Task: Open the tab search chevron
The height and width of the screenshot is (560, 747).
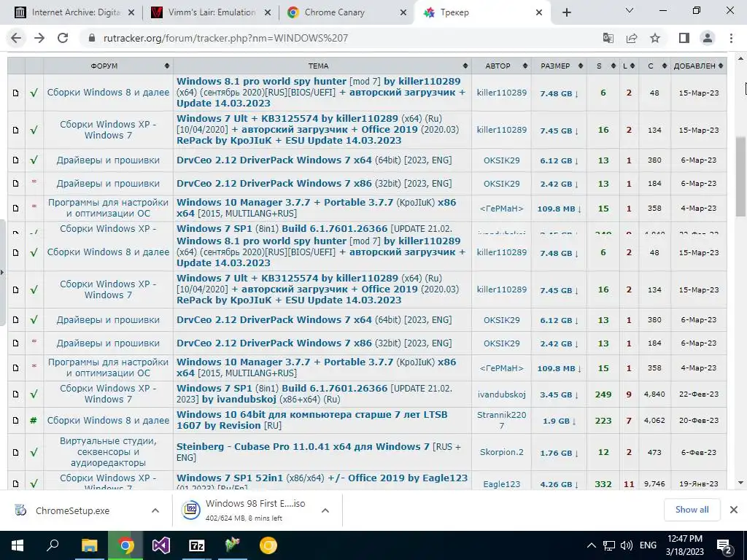Action: [x=630, y=10]
